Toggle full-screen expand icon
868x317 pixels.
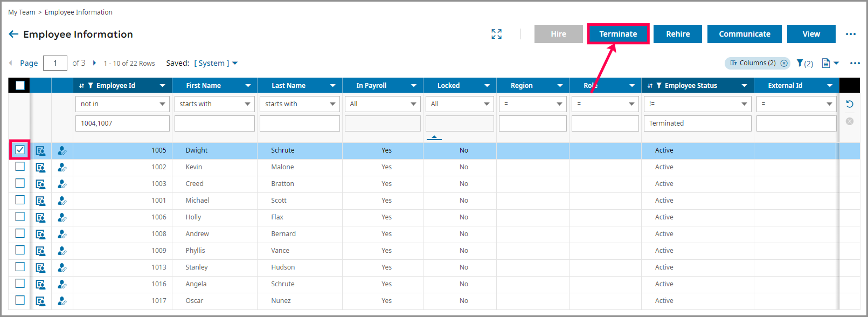tap(497, 34)
